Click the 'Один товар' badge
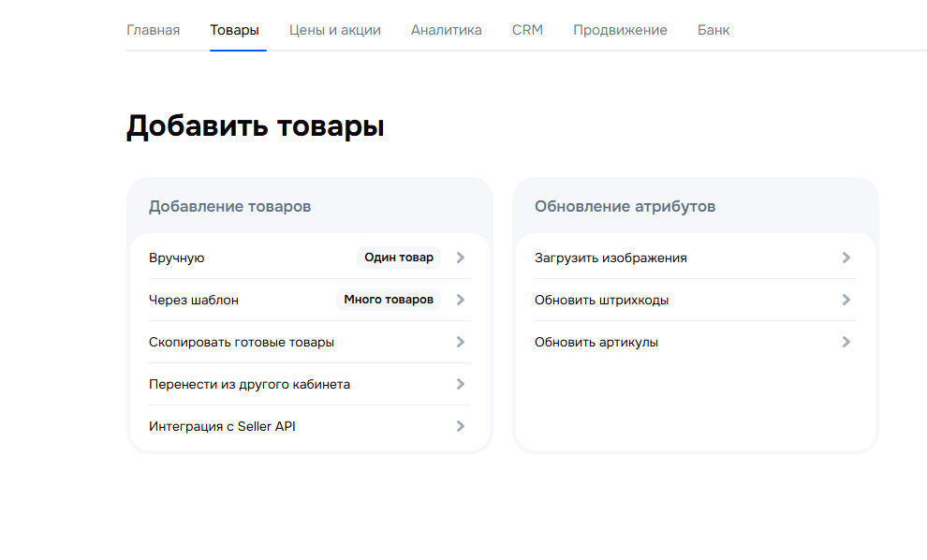 pyautogui.click(x=398, y=258)
